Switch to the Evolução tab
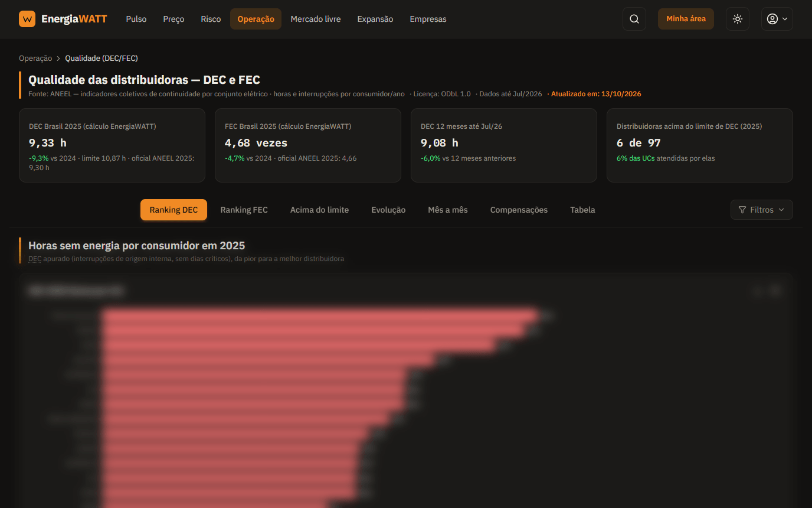 click(388, 210)
